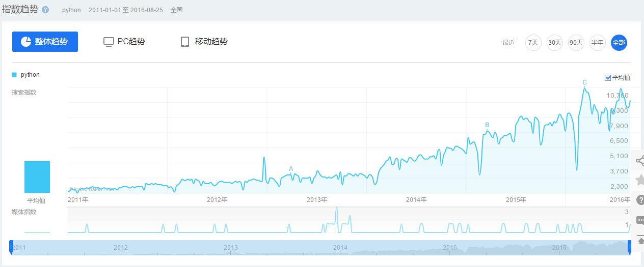Viewport: 644px width, 267px height.
Task: Switch to the 移动趋势 tab
Action: tap(204, 42)
